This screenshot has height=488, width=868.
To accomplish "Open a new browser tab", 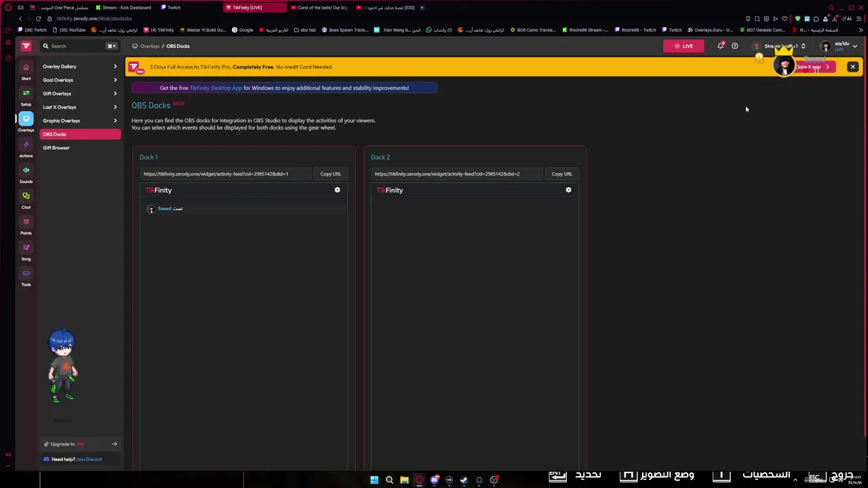I will click(422, 7).
